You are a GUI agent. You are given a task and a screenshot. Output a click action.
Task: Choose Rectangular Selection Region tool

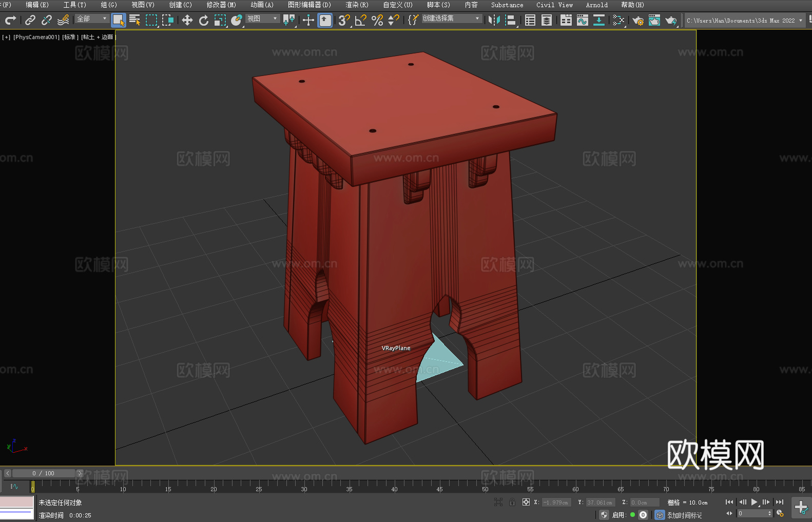point(151,20)
